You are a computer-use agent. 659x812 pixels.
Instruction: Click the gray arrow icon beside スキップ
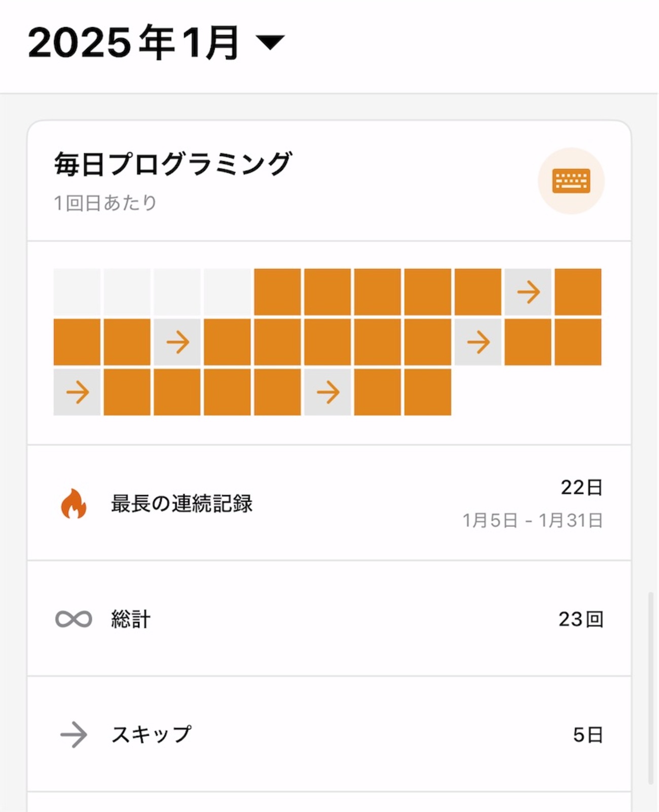click(74, 734)
